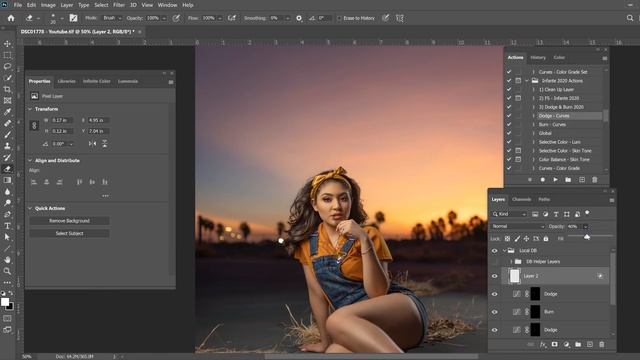
Task: Click the Select Subject button
Action: coord(69,233)
